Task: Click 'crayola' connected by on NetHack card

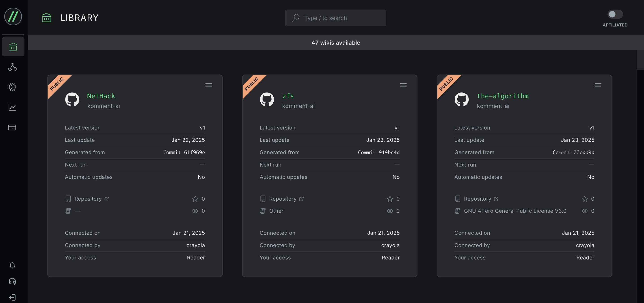Action: coord(195,245)
